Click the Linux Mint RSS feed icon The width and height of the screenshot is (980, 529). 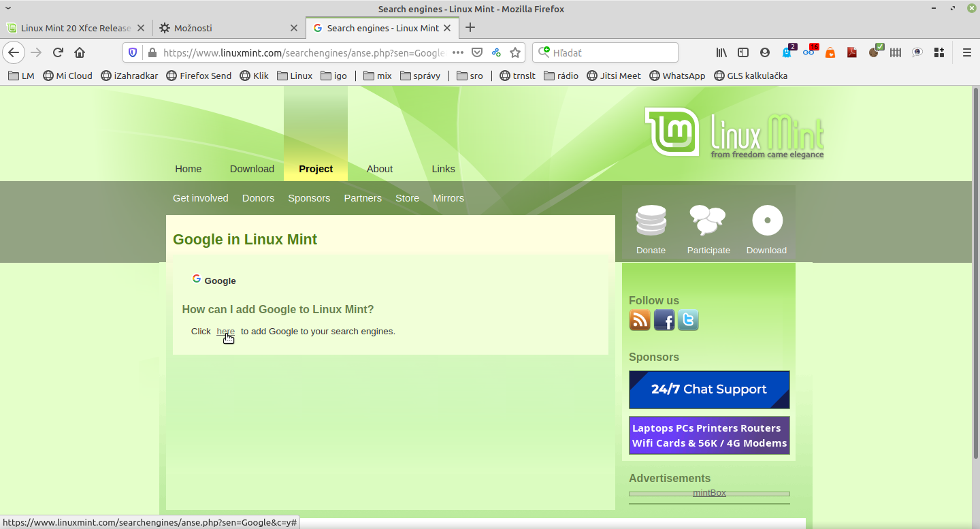640,320
